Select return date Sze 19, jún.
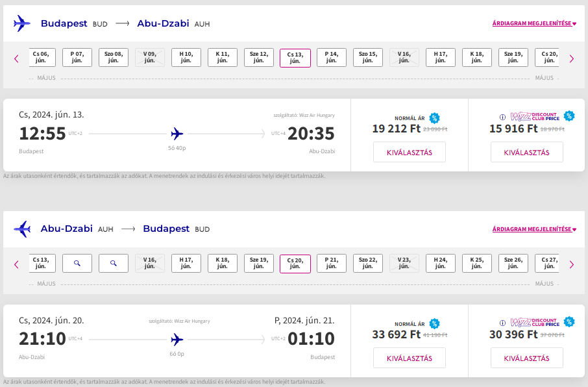Viewport: 588px width, 387px height. [x=259, y=263]
